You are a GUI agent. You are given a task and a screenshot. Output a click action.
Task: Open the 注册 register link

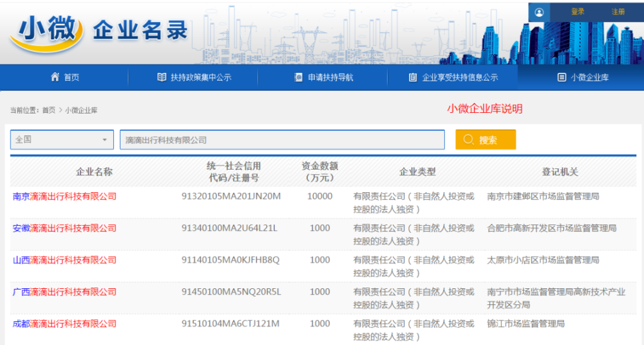(618, 12)
